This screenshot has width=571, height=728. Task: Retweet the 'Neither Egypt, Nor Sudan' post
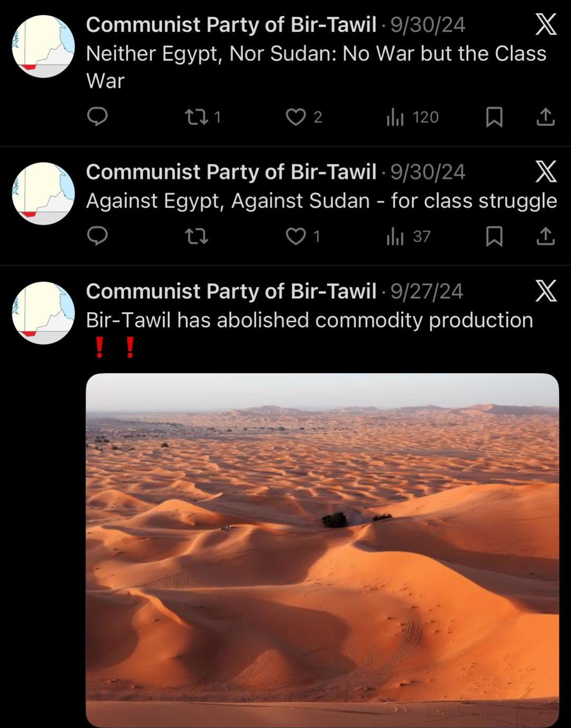203,117
